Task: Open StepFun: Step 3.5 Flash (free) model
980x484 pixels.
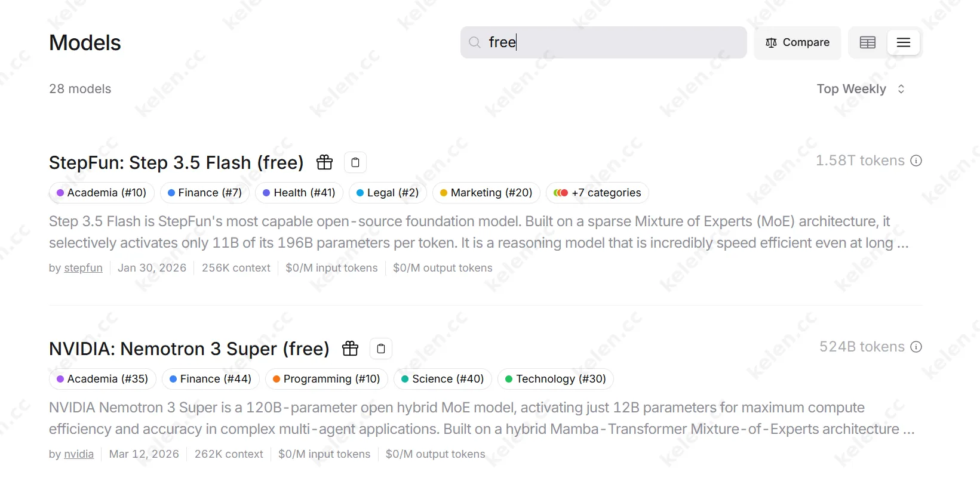Action: coord(176,162)
